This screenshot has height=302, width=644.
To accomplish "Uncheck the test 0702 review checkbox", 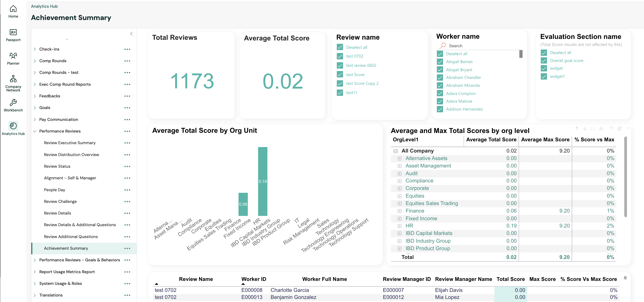I will click(x=340, y=56).
